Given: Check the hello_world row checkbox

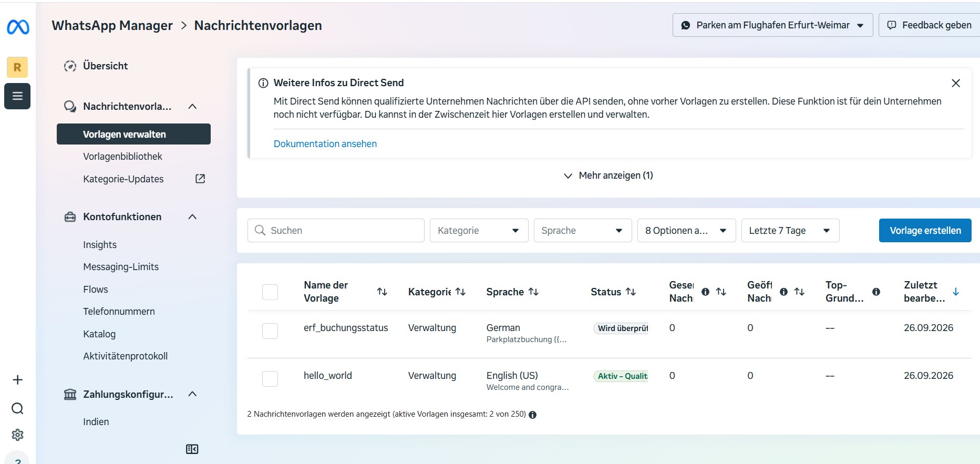Looking at the screenshot, I should (x=270, y=378).
